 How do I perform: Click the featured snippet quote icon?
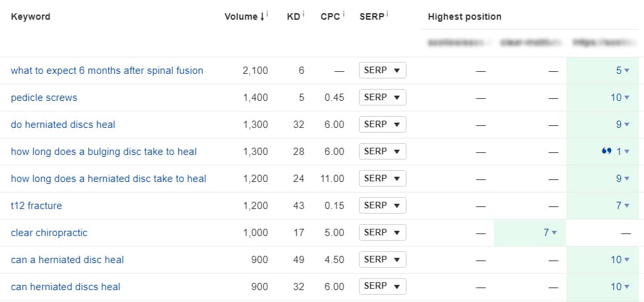tap(606, 152)
